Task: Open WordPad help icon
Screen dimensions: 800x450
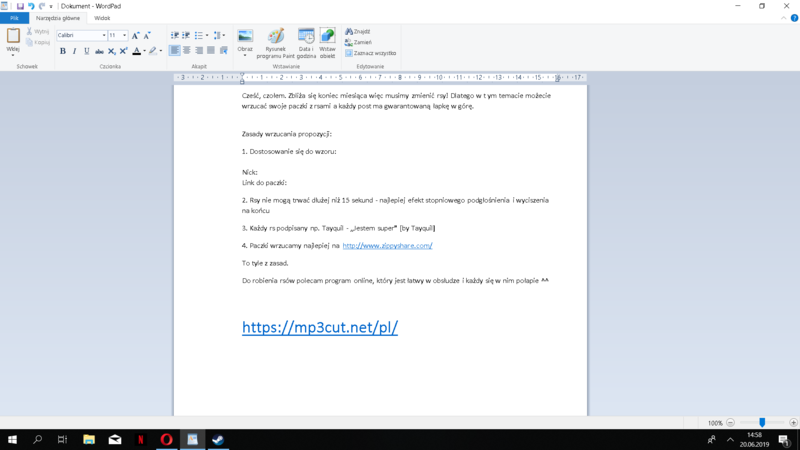Action: (x=794, y=18)
